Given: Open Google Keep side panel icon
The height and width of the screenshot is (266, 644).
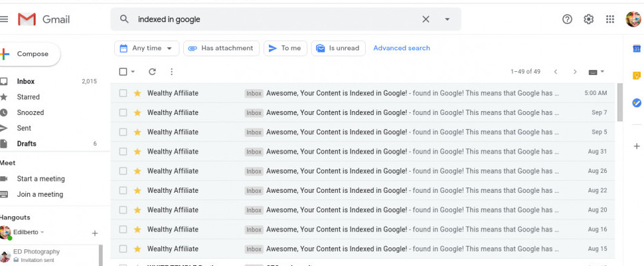Looking at the screenshot, I should click(637, 76).
